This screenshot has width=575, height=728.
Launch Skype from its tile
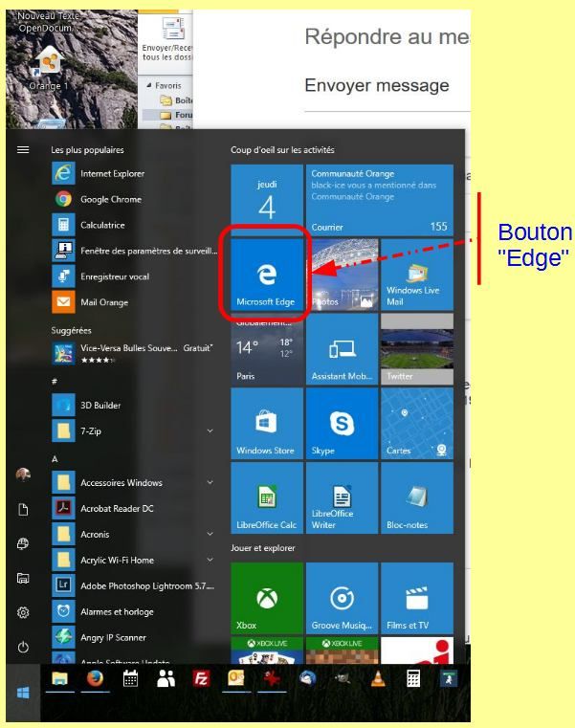[x=342, y=424]
